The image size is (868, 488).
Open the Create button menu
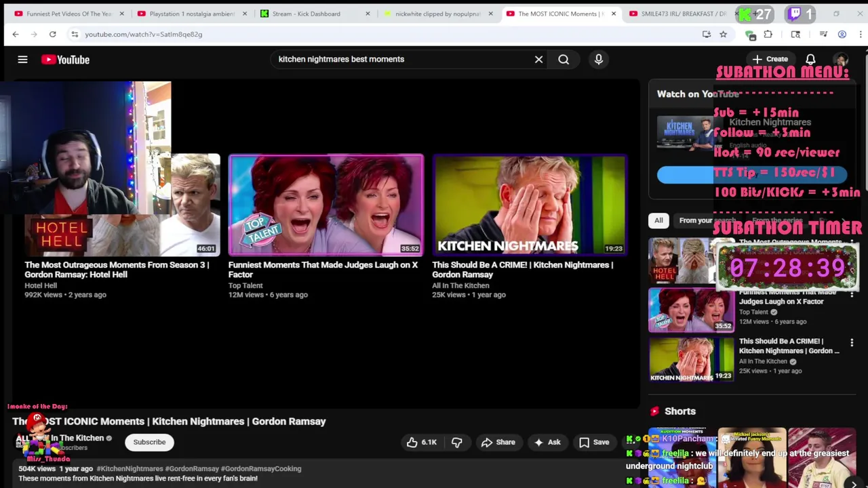770,59
